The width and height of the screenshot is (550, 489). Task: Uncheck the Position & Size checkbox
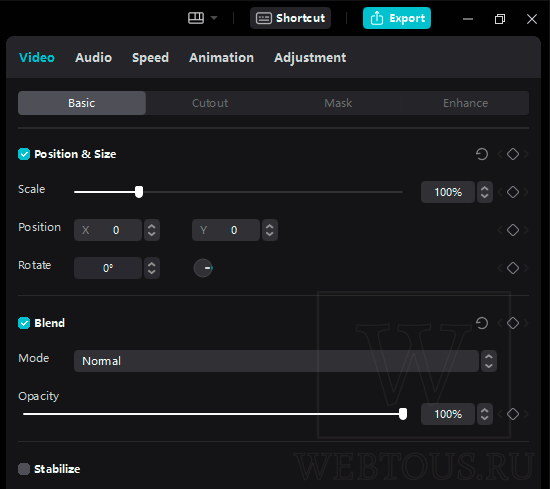click(x=24, y=154)
